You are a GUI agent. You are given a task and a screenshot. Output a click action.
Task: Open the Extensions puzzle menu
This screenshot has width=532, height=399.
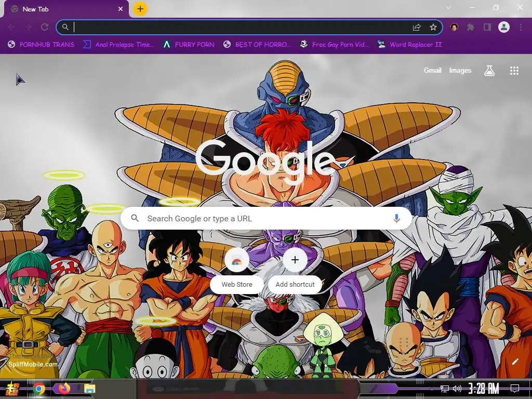pos(471,27)
